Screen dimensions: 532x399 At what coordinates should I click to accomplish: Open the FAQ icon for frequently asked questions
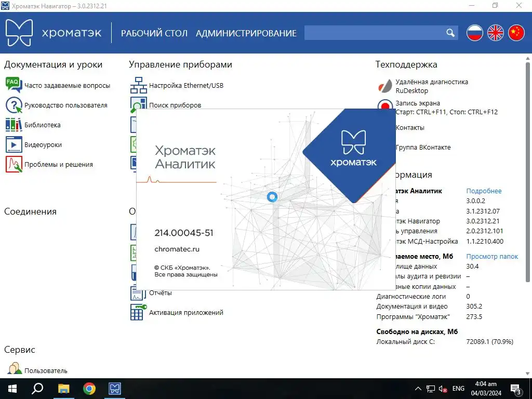coord(14,85)
